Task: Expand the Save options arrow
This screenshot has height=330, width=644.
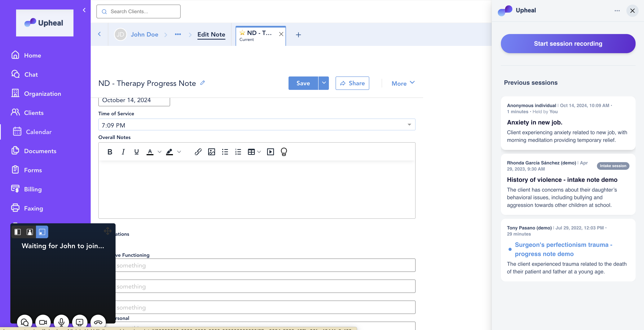Action: [x=324, y=83]
